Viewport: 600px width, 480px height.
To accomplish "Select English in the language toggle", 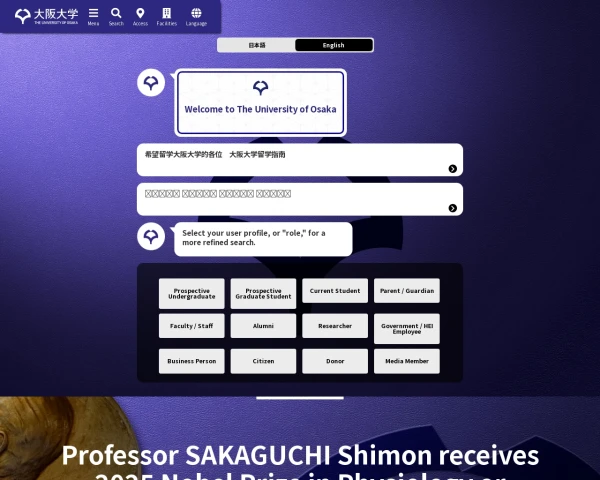I will (x=334, y=45).
